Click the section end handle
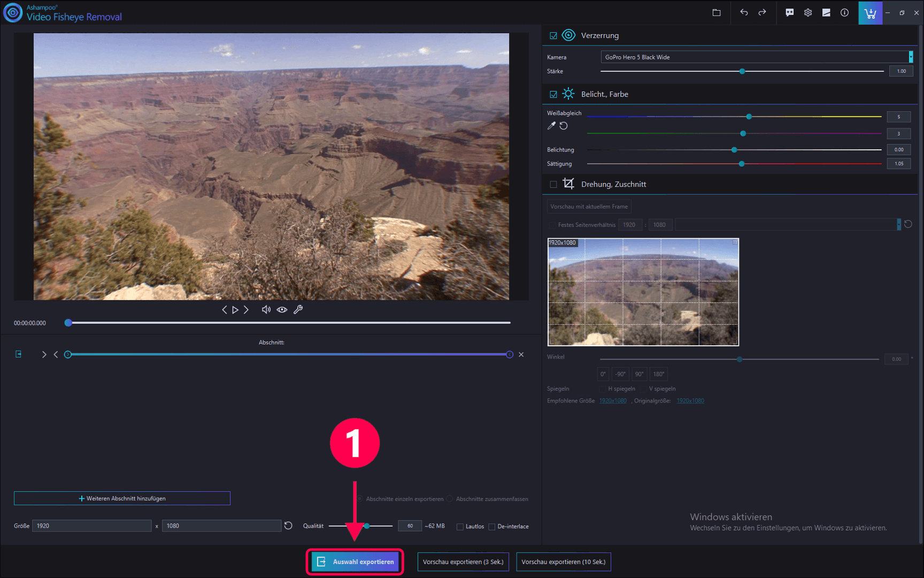 tap(510, 354)
